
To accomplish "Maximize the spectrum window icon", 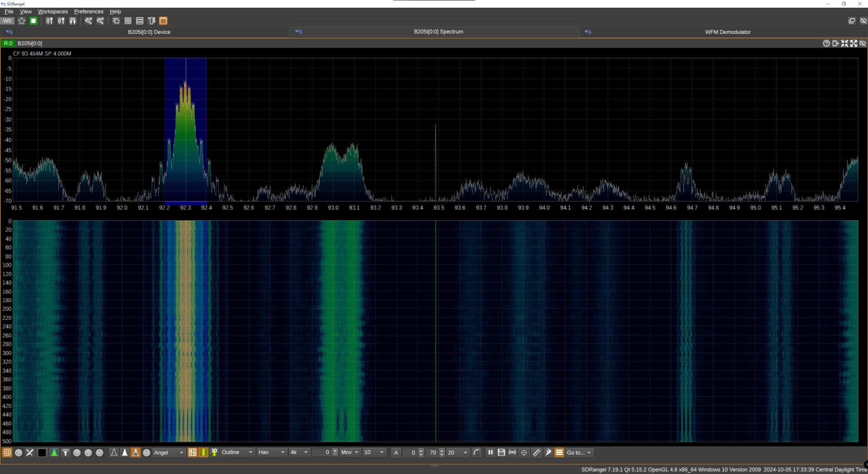I will tap(853, 43).
